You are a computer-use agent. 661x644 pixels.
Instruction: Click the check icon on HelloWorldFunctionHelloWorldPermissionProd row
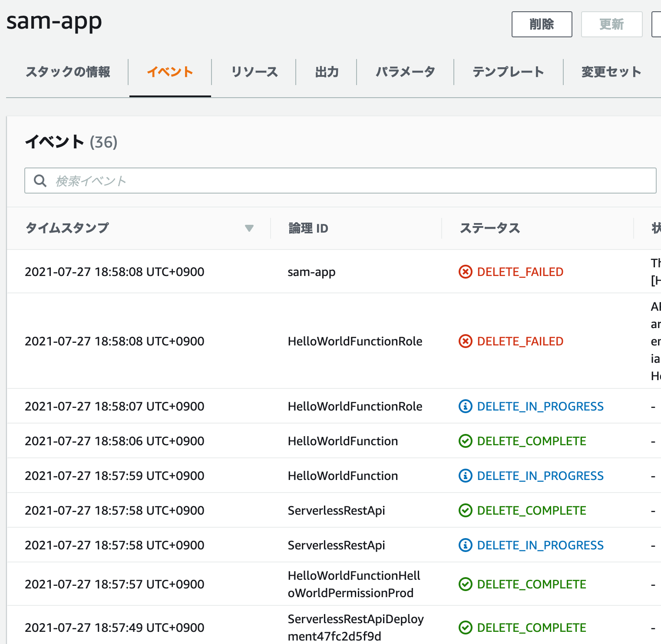pos(465,584)
